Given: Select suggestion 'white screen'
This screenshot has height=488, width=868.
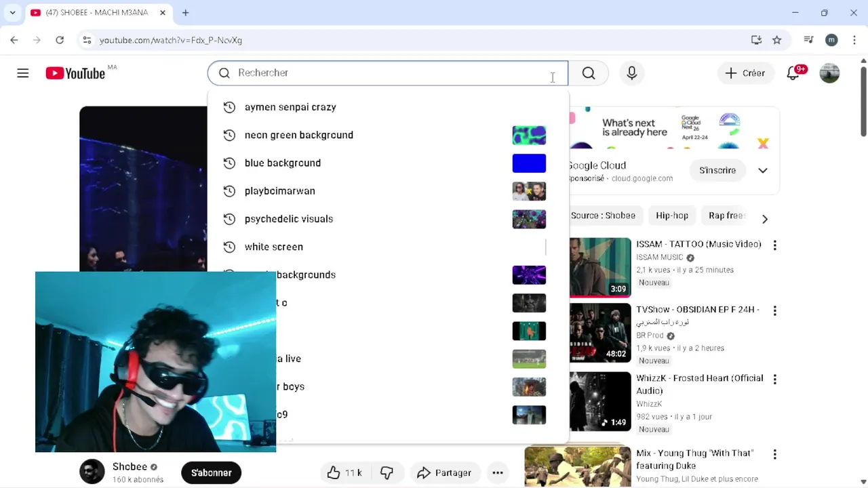Looking at the screenshot, I should [x=388, y=247].
